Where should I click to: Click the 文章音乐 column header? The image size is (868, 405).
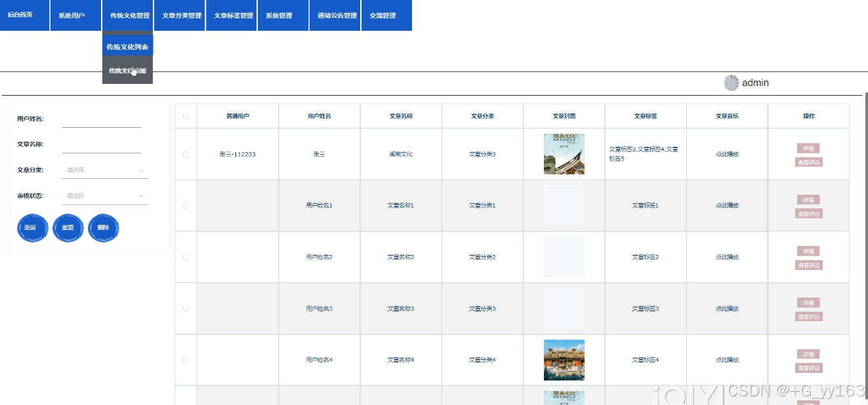point(727,116)
